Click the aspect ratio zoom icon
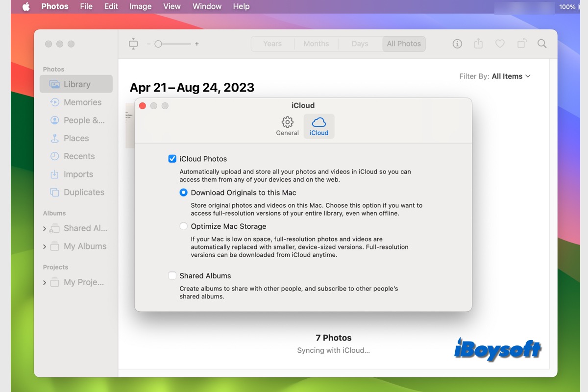 point(133,44)
